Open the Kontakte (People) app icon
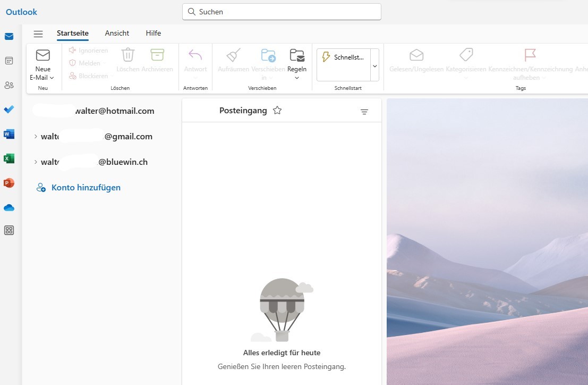Viewport: 588px width, 385px height. [x=8, y=85]
